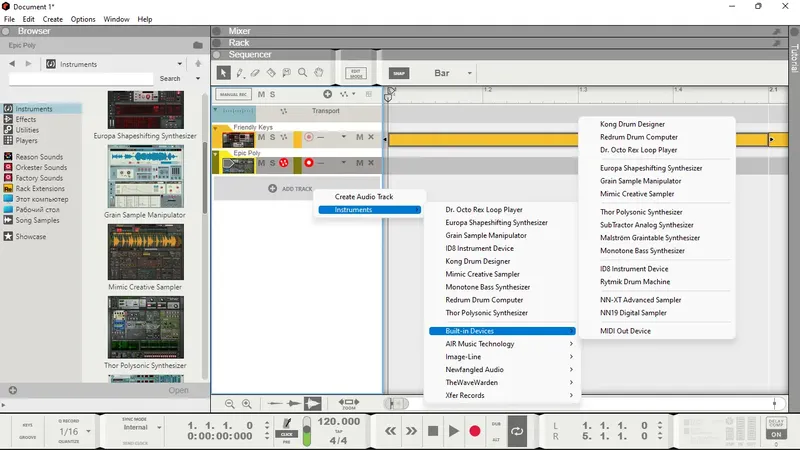This screenshot has width=800, height=450.
Task: Click the Open button in browser
Action: click(x=179, y=390)
